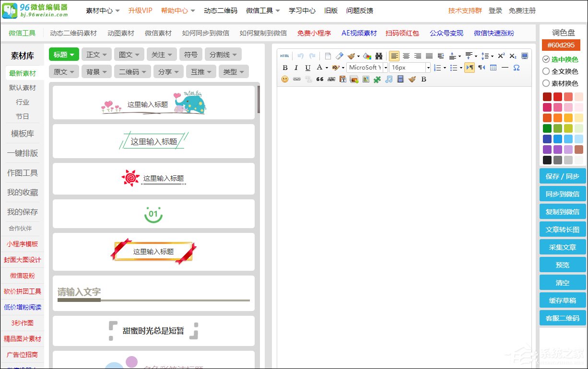Open the 微信工具 top menu

coord(263,11)
